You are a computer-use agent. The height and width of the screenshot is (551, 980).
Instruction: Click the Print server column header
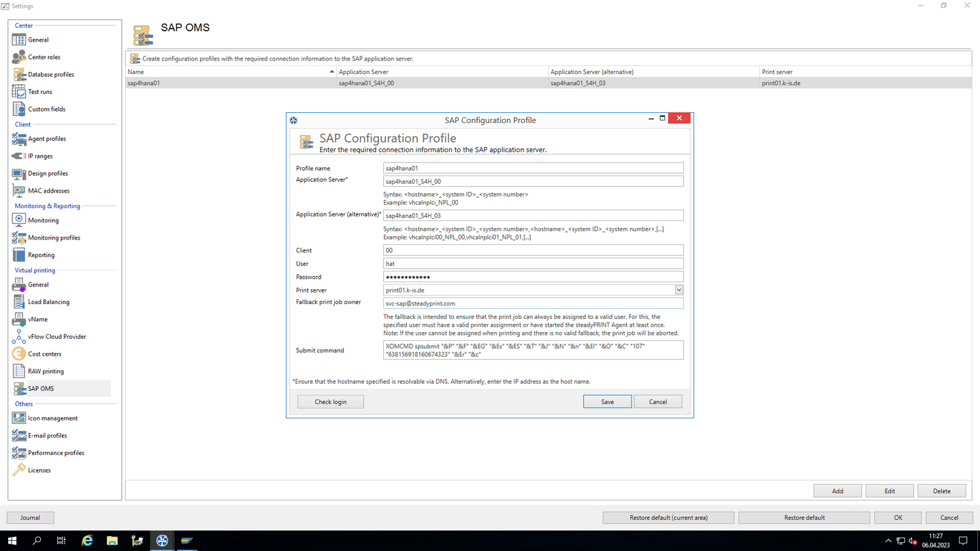(866, 71)
